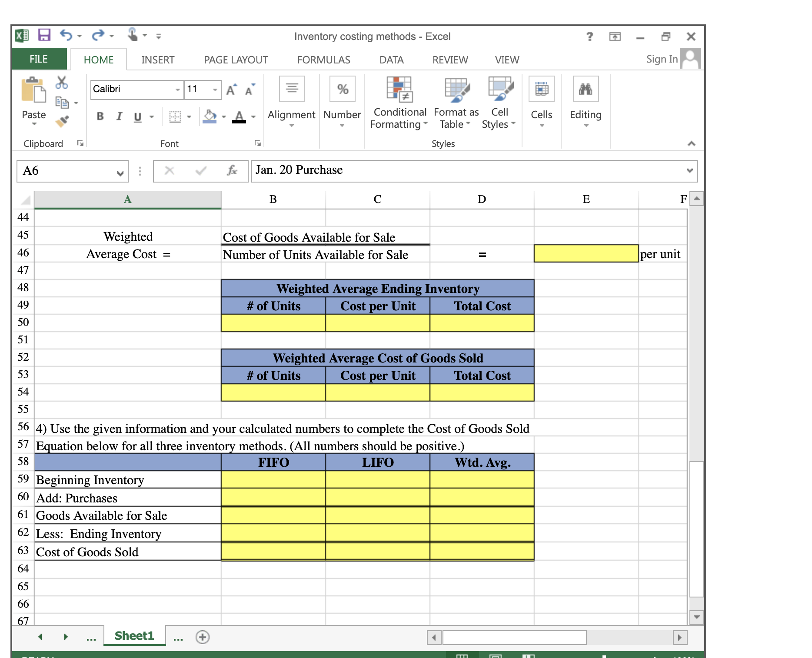Toggle bold formatting

click(x=100, y=116)
